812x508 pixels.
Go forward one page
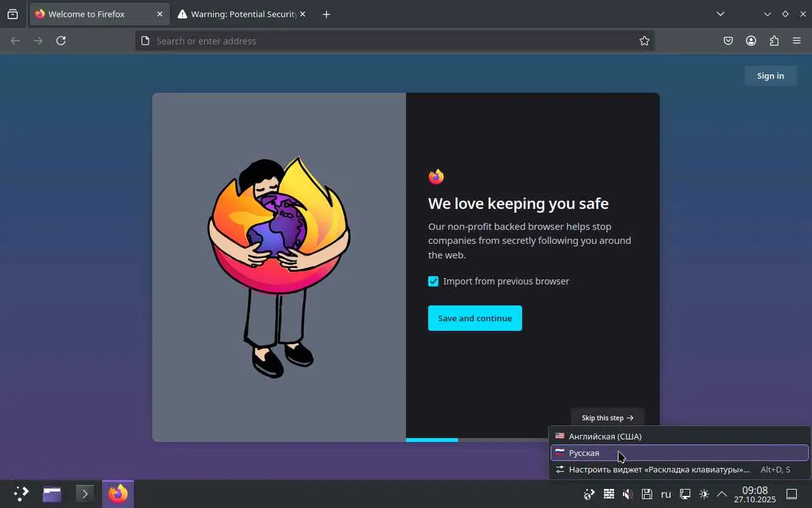(x=38, y=41)
